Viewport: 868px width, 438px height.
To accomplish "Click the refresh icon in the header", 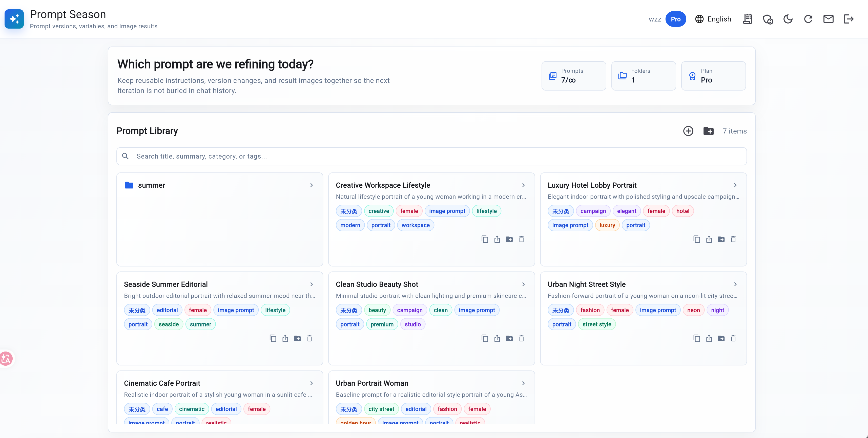I will (x=808, y=19).
